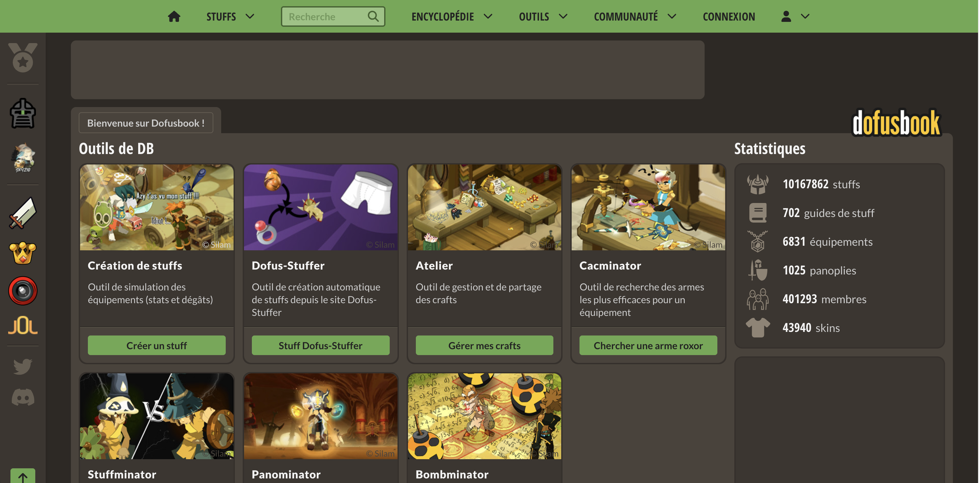Open the OUTILS menu
This screenshot has width=980, height=483.
(x=534, y=16)
